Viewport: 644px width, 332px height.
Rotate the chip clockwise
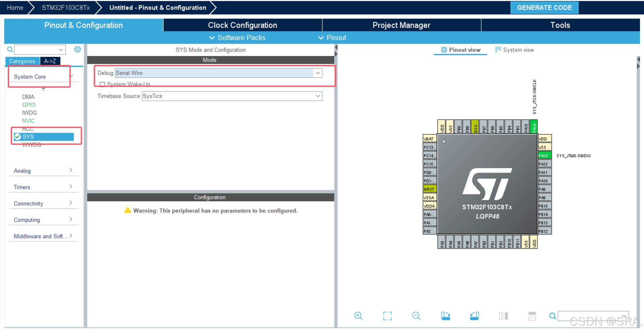445,316
